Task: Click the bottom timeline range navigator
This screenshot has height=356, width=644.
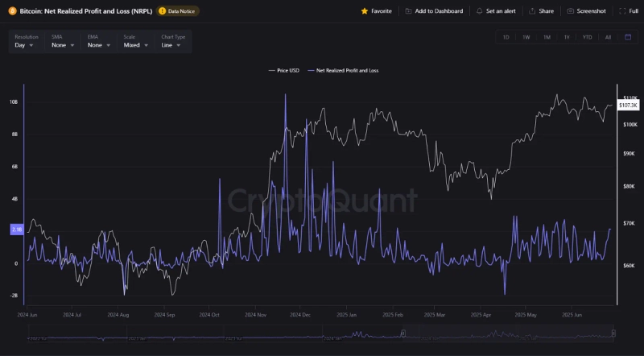Action: pyautogui.click(x=322, y=335)
